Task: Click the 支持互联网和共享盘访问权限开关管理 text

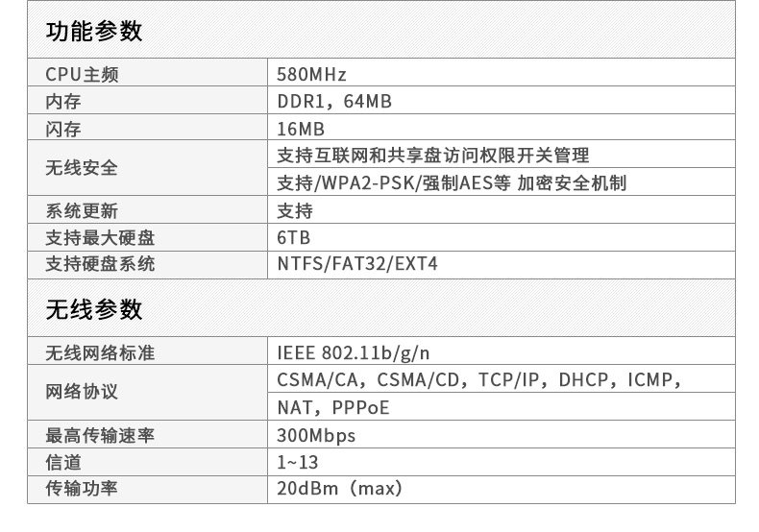Action: [x=432, y=155]
